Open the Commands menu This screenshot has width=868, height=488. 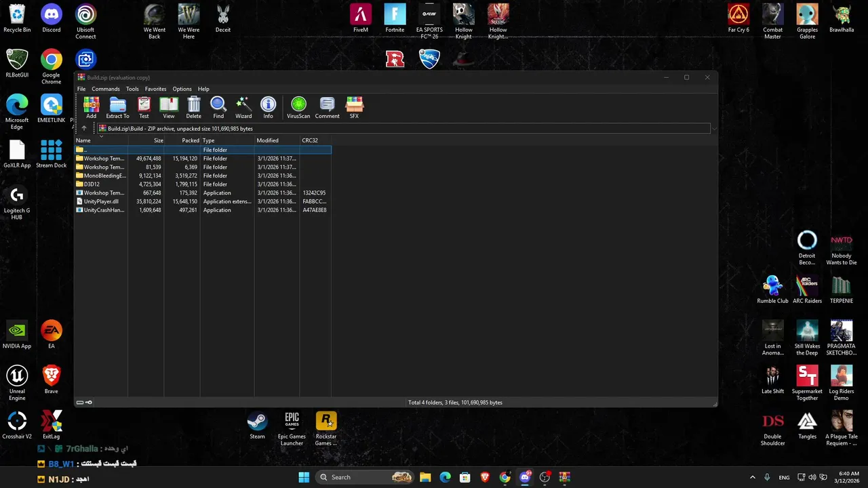point(106,89)
